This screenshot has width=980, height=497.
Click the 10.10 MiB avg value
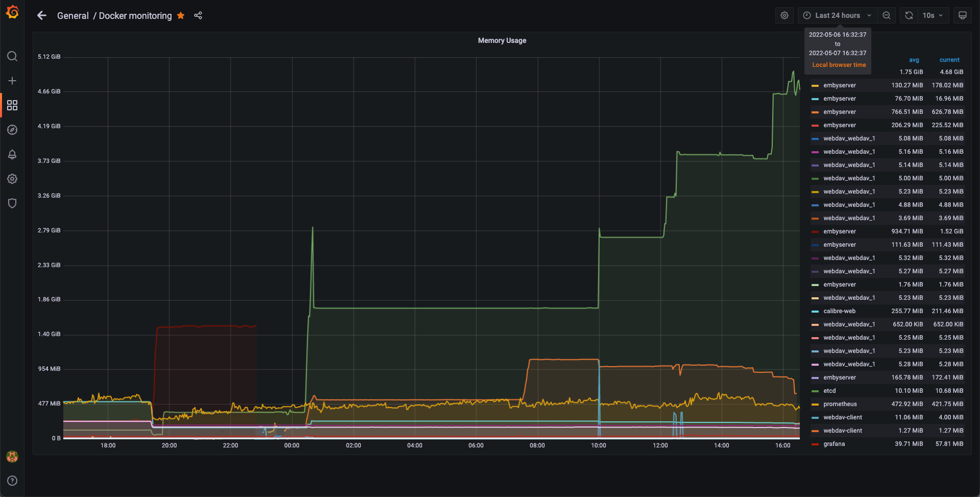909,391
